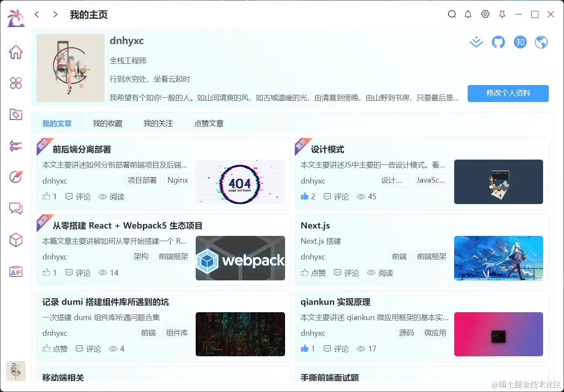Open the 手撕前端面试题 article

pyautogui.click(x=330, y=378)
